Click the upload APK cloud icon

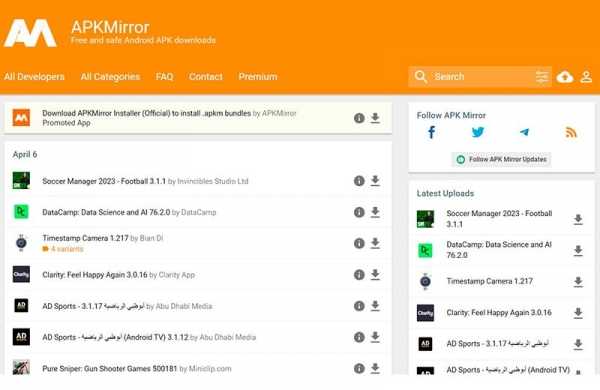click(565, 77)
